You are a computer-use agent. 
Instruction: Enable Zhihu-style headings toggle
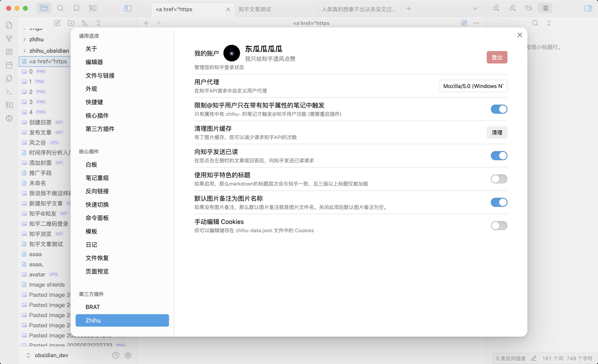click(x=499, y=179)
